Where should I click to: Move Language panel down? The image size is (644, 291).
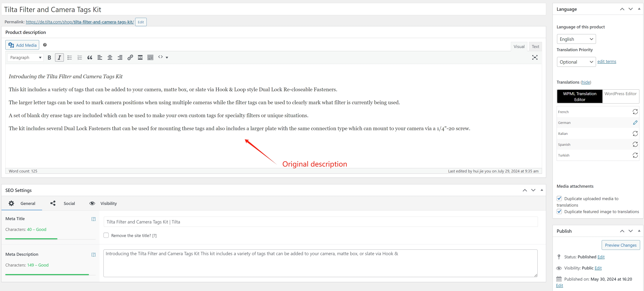click(630, 9)
